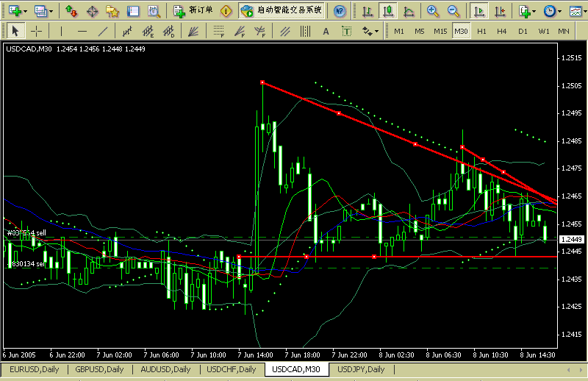588x381 pixels.
Task: Select the Equidistant Channel tool
Action: 127,31
